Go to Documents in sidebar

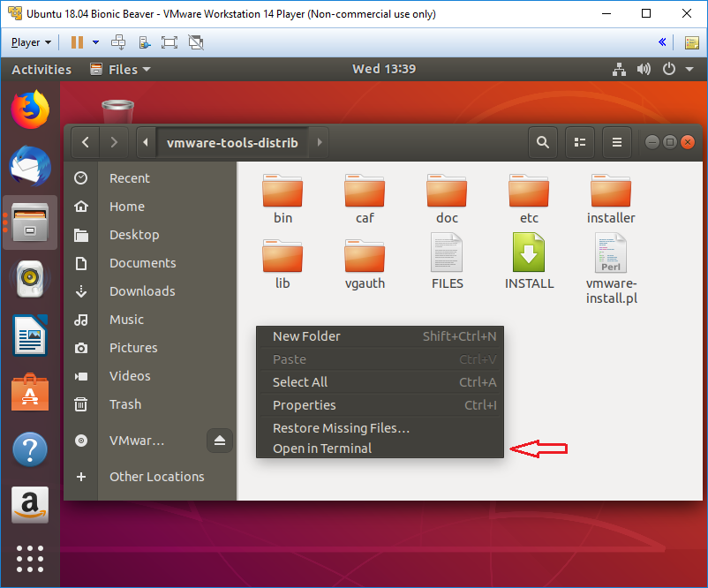150,263
